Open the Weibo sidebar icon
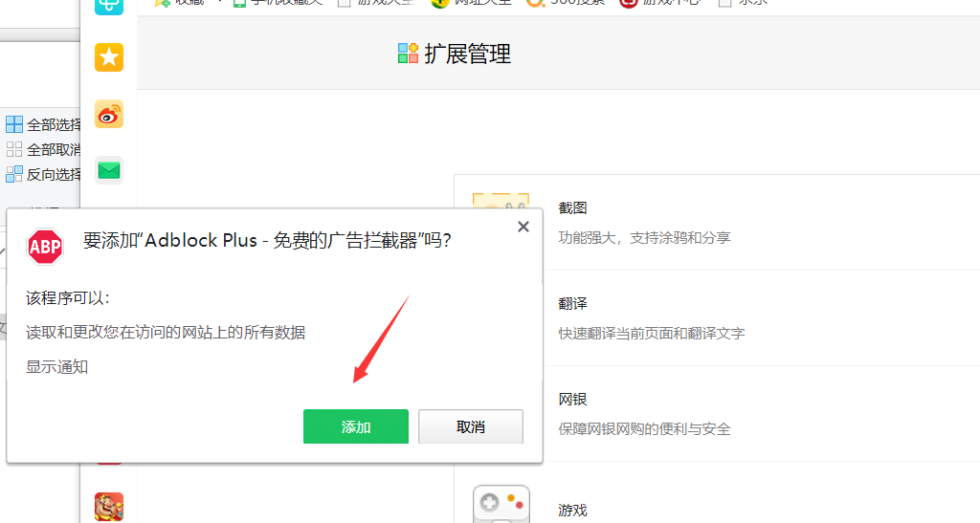980x523 pixels. [109, 114]
